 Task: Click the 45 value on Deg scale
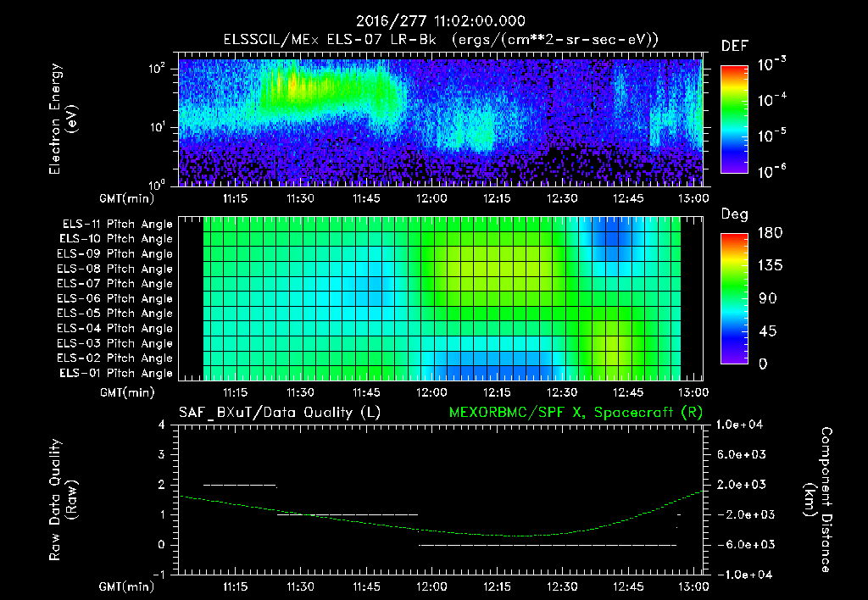(768, 331)
